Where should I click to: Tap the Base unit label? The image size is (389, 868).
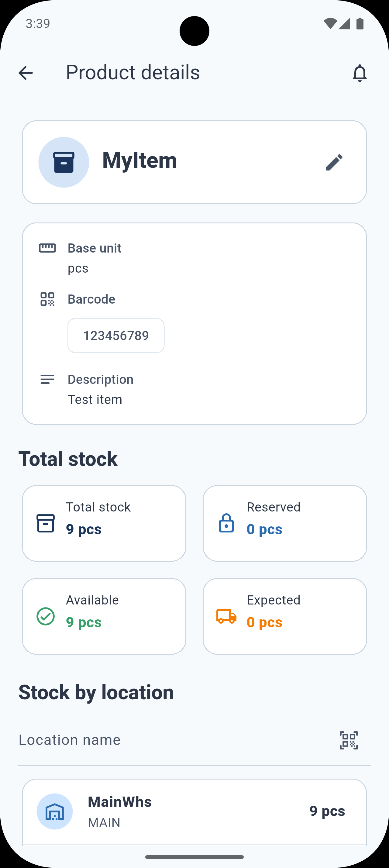[x=95, y=248]
